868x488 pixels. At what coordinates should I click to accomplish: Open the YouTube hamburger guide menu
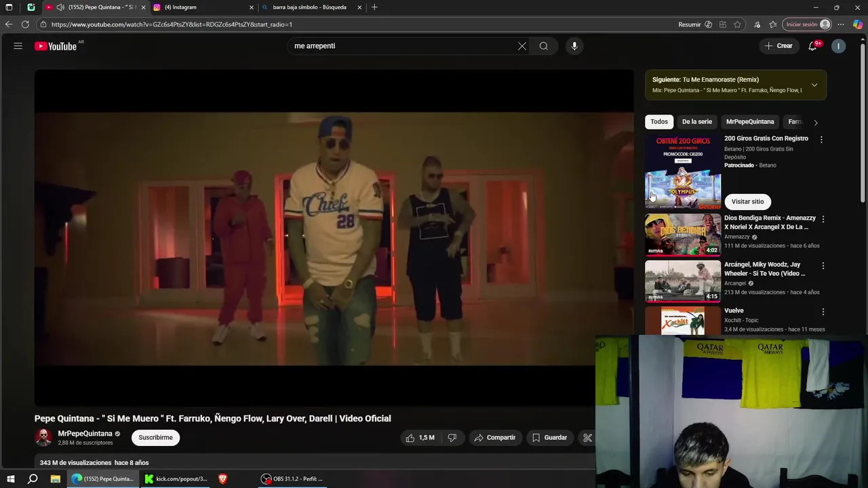click(18, 46)
